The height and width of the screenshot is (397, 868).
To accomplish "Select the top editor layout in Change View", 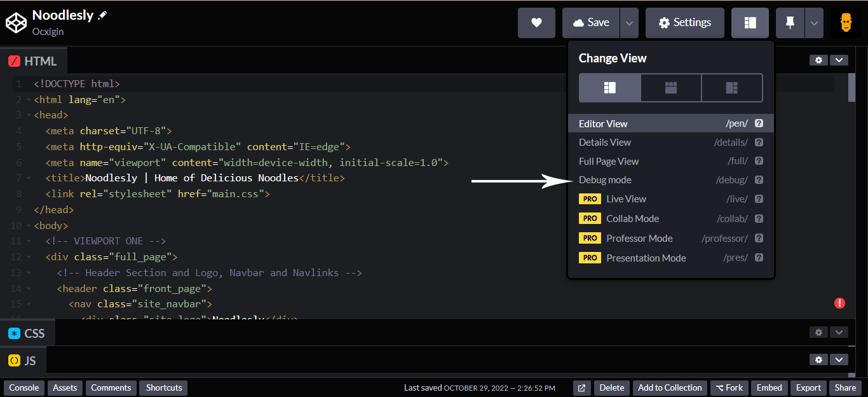I will (670, 87).
